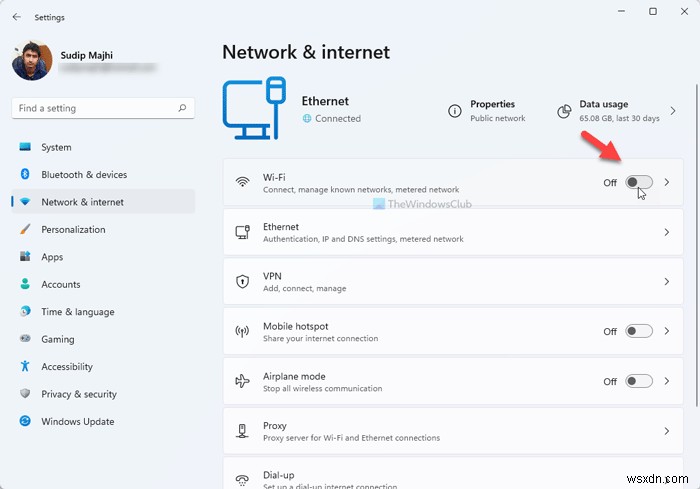Click the Mobile hotspot icon
Screen dimensions: 700x489
242,331
